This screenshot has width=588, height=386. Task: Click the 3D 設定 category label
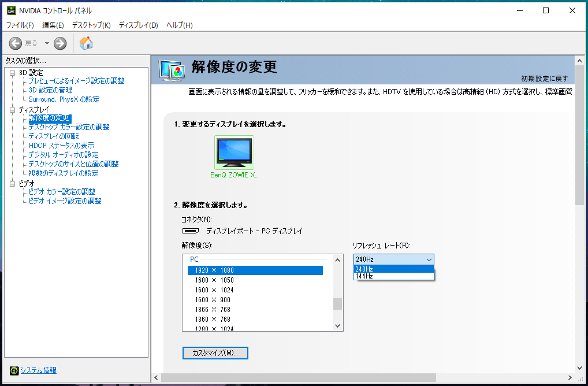tap(31, 73)
